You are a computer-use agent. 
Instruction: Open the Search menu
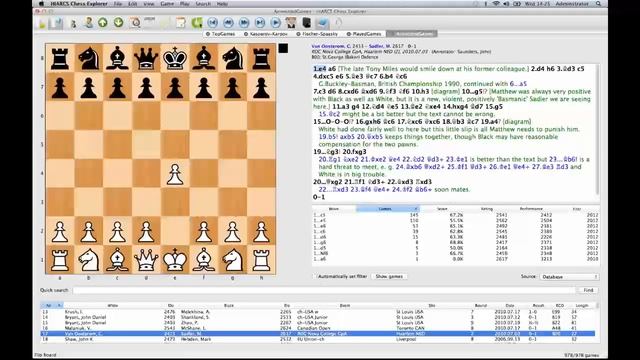203,4
